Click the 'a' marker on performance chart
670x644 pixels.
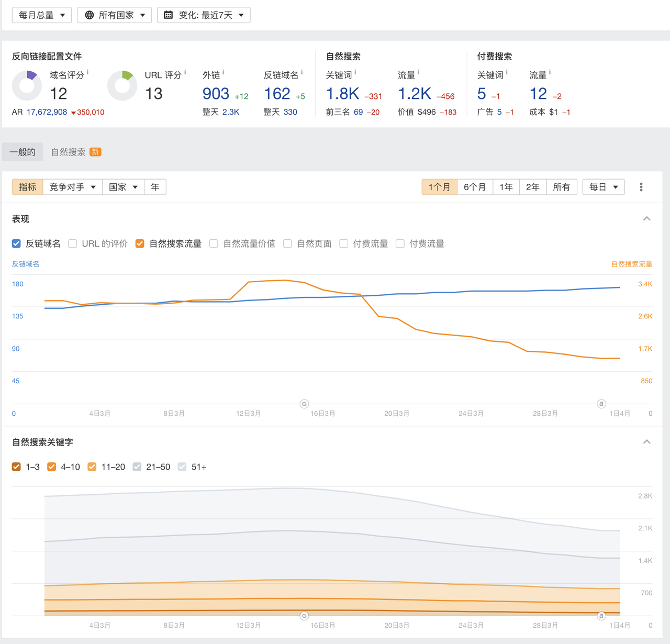[601, 404]
